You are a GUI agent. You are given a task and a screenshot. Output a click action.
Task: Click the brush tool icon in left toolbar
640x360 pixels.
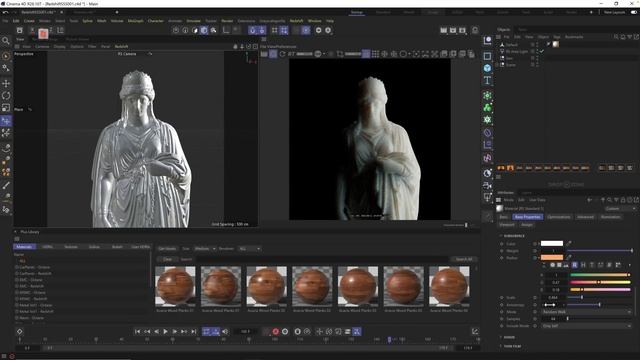click(6, 185)
